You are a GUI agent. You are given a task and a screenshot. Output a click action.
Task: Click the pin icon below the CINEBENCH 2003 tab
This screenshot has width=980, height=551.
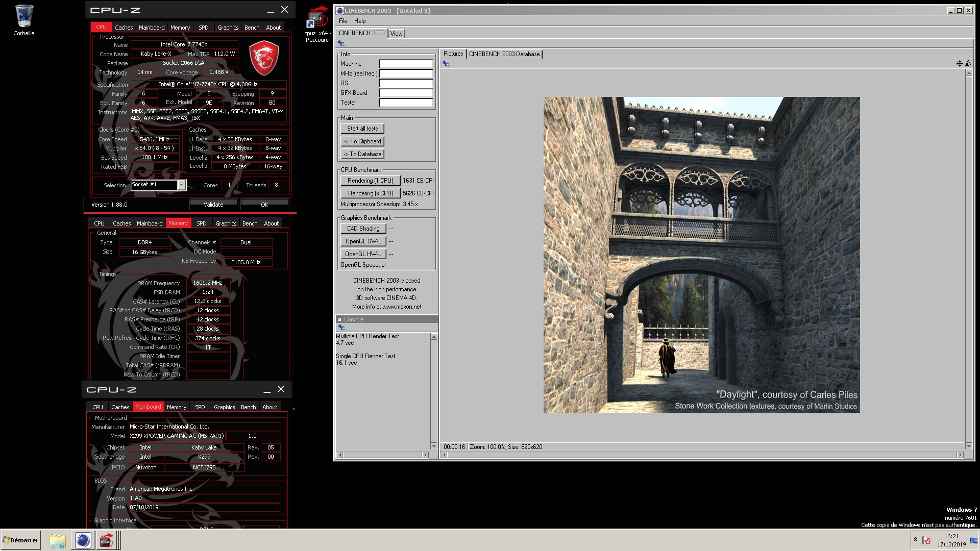(341, 43)
